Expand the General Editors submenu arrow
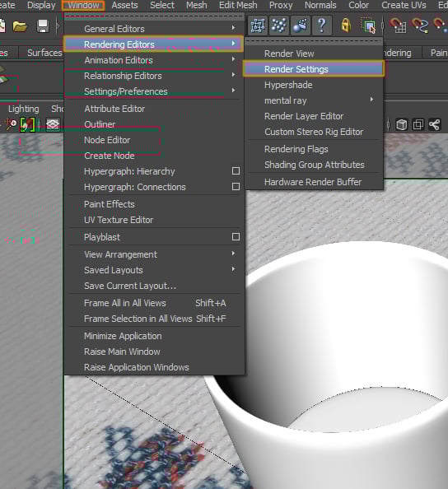Viewport: 448px width, 489px height. pyautogui.click(x=233, y=28)
